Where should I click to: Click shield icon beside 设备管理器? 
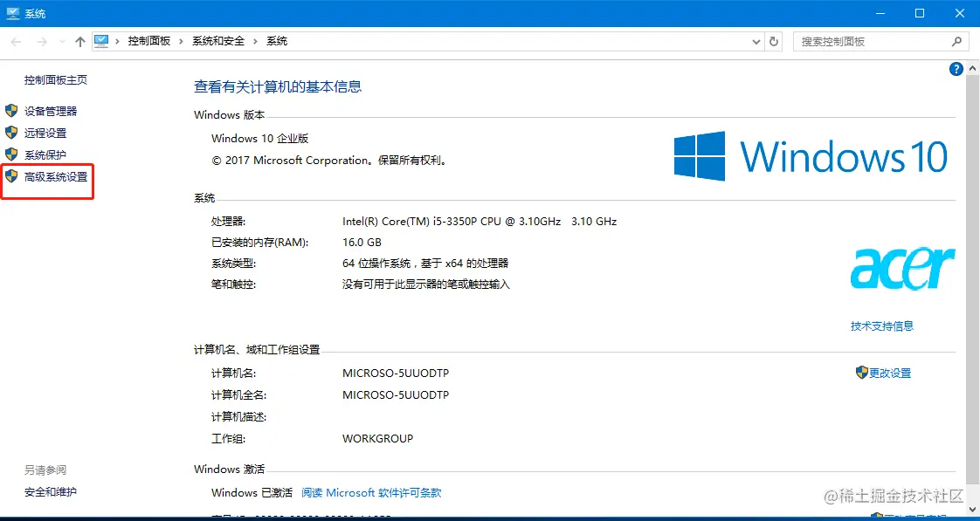coord(11,111)
